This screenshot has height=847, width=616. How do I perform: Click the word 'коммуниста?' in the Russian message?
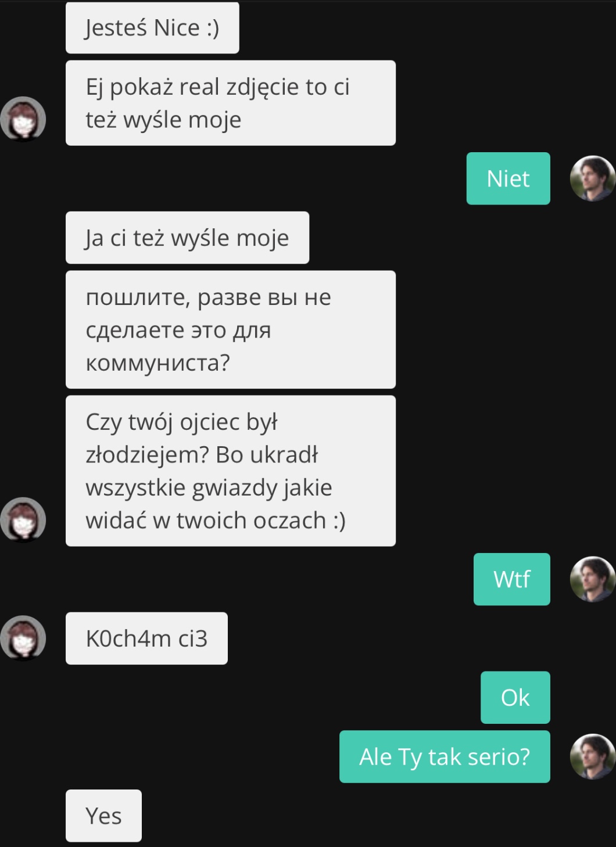tap(157, 363)
